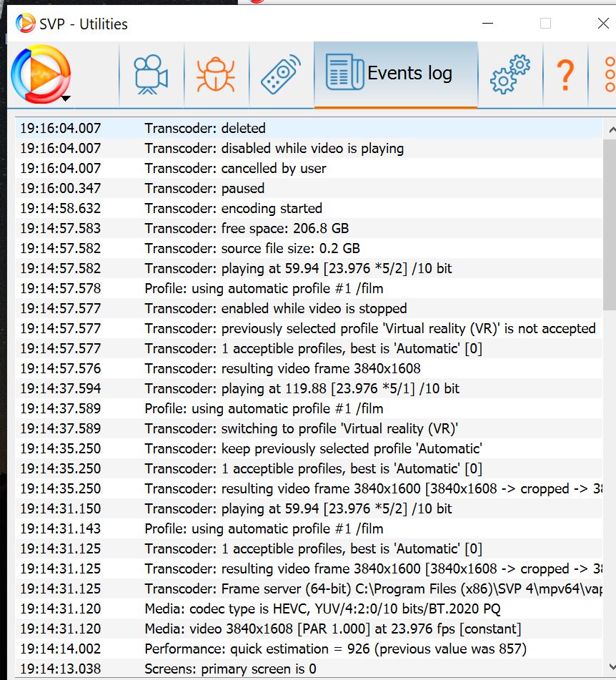Open the SVP main menu logo button
616x680 pixels.
click(x=41, y=74)
